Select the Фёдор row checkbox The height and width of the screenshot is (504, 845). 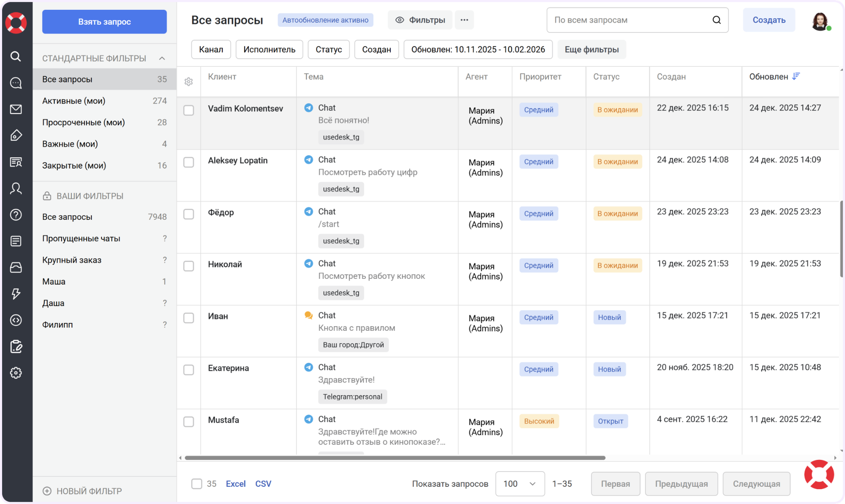coord(189,214)
